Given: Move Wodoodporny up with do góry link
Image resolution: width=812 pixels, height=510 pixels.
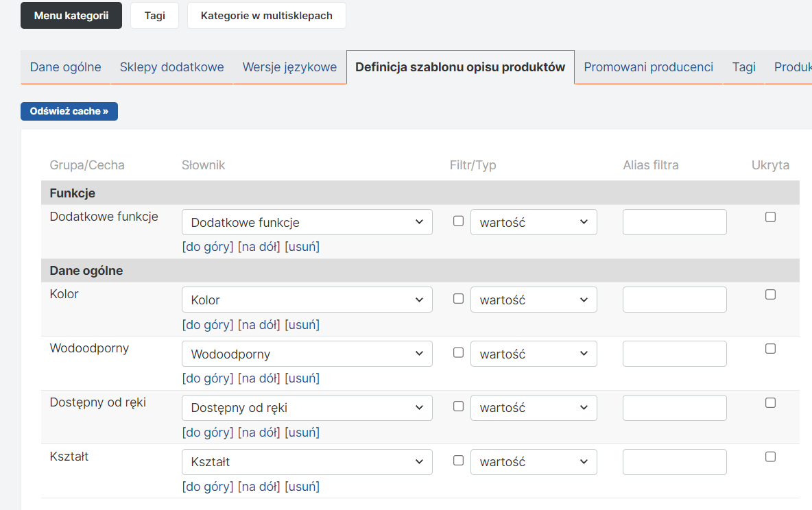Looking at the screenshot, I should (x=208, y=378).
